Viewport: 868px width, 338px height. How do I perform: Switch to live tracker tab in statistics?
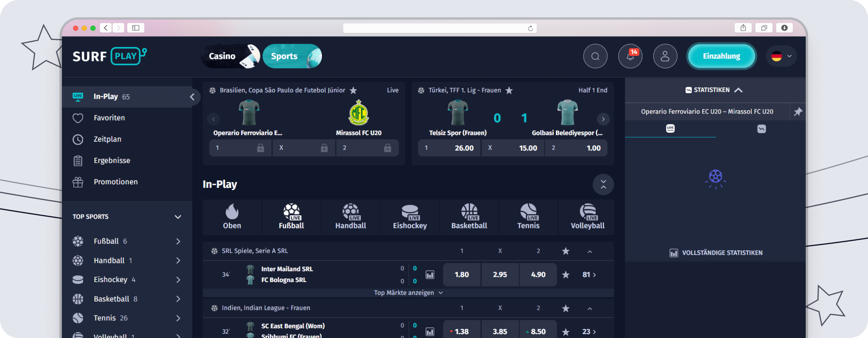(670, 129)
